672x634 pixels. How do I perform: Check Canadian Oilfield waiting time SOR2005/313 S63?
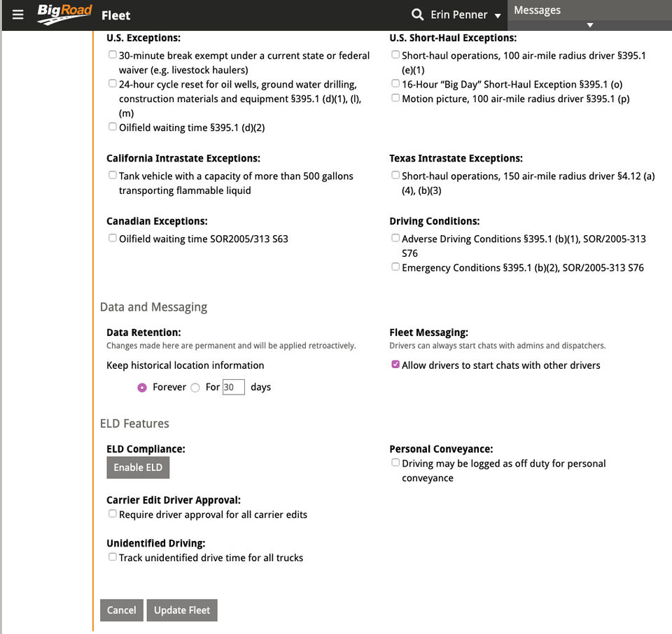coord(112,238)
